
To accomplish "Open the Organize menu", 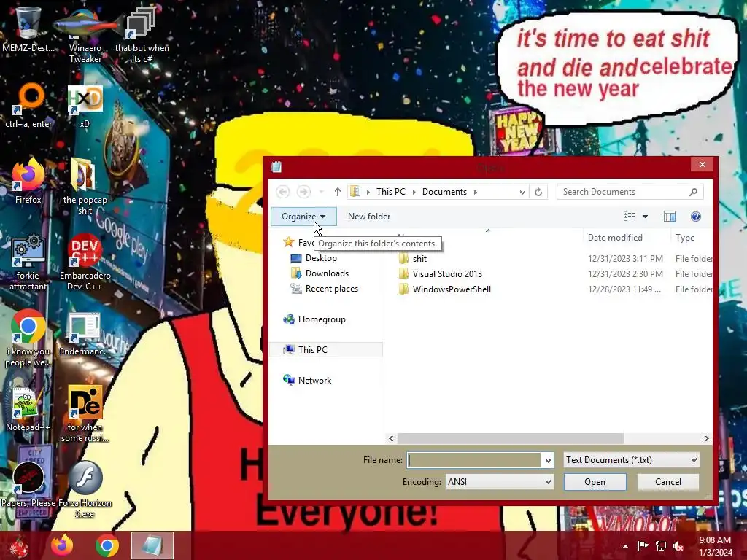I will pyautogui.click(x=303, y=216).
